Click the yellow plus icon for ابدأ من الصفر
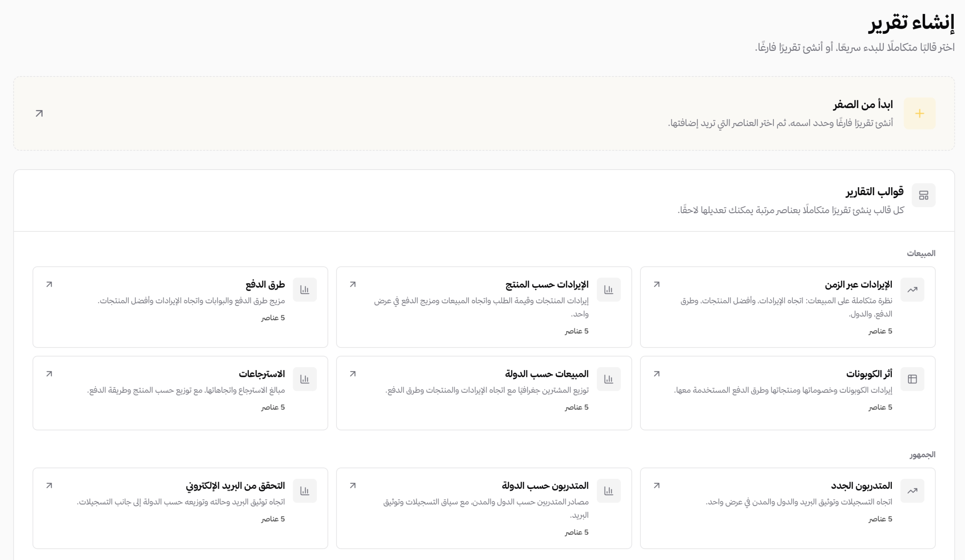 (919, 113)
